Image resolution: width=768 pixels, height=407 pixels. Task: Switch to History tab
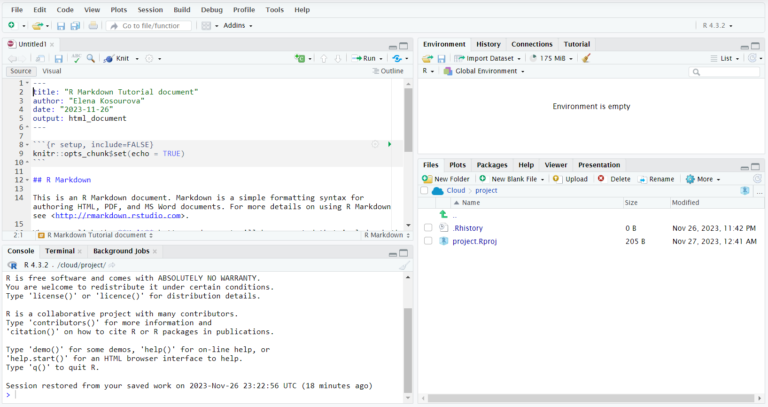[x=488, y=44]
